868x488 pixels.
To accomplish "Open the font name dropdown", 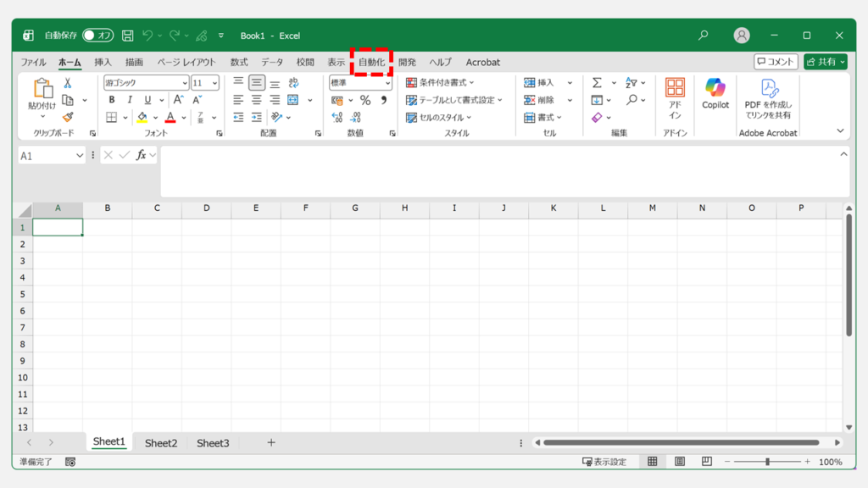I will coord(184,83).
